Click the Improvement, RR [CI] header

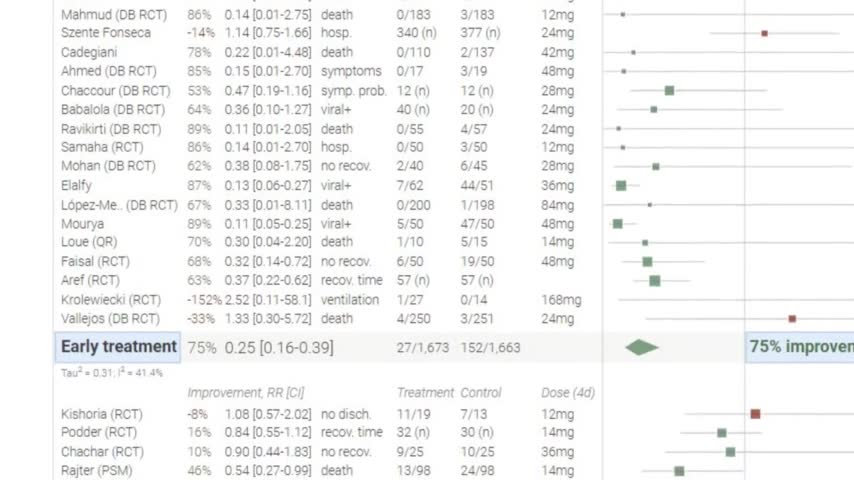246,393
